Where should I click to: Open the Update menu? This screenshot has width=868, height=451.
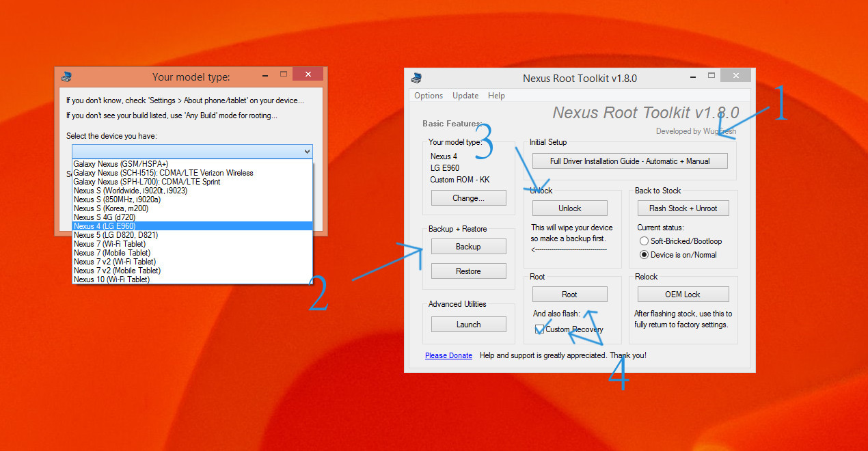[465, 96]
